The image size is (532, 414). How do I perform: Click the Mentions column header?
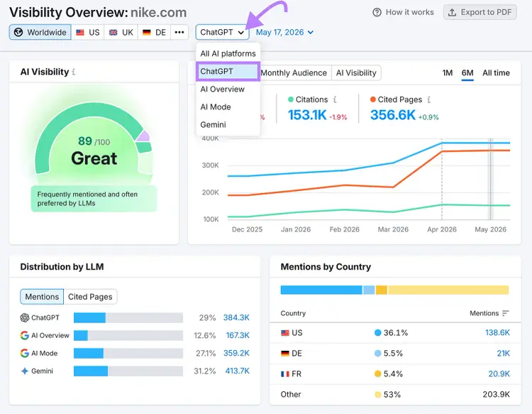pos(484,313)
